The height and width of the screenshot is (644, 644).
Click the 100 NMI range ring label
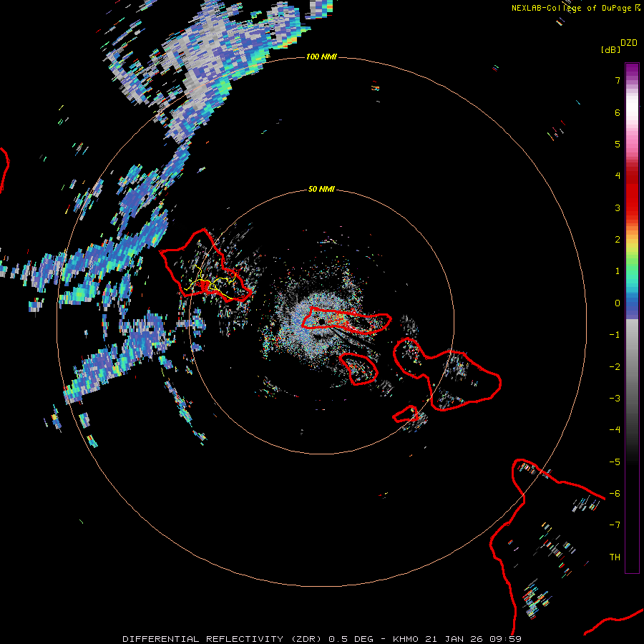click(x=321, y=57)
